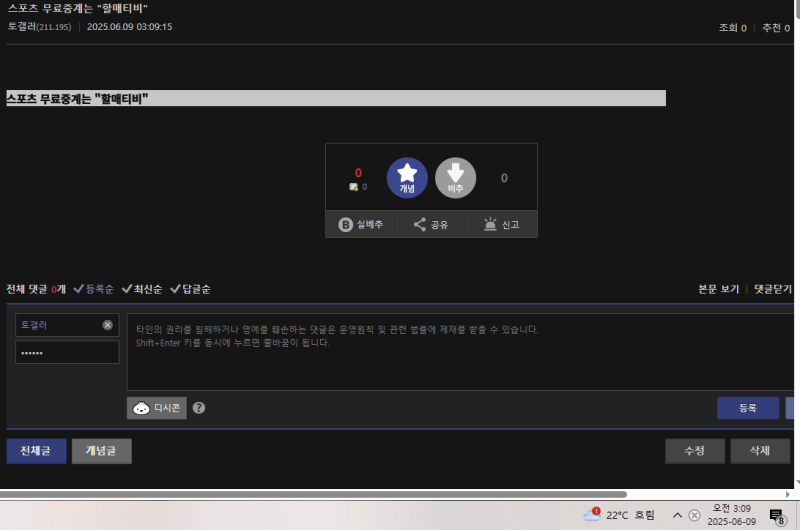
Task: Switch to the 전체글 list tab
Action: tap(36, 451)
